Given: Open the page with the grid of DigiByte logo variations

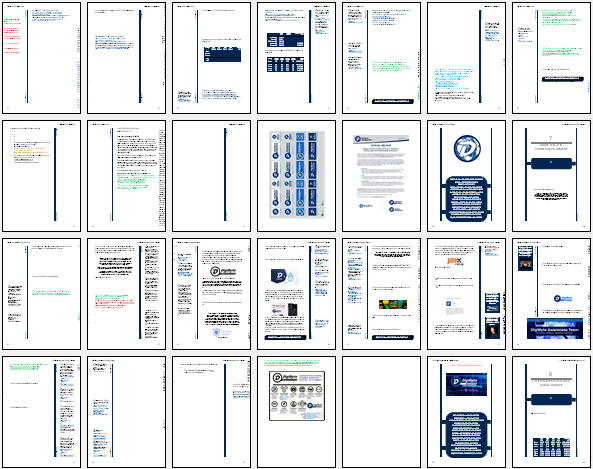Looking at the screenshot, I should pyautogui.click(x=296, y=176).
